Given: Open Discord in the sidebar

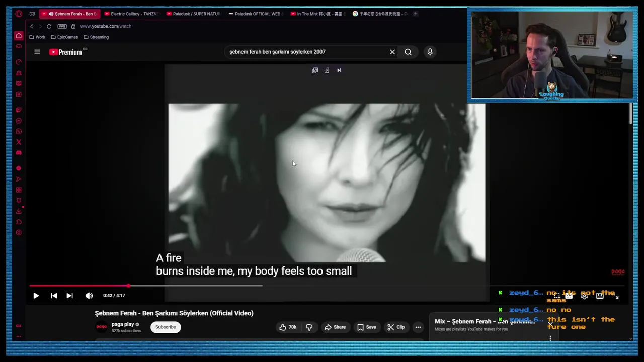Looking at the screenshot, I should pos(19,153).
